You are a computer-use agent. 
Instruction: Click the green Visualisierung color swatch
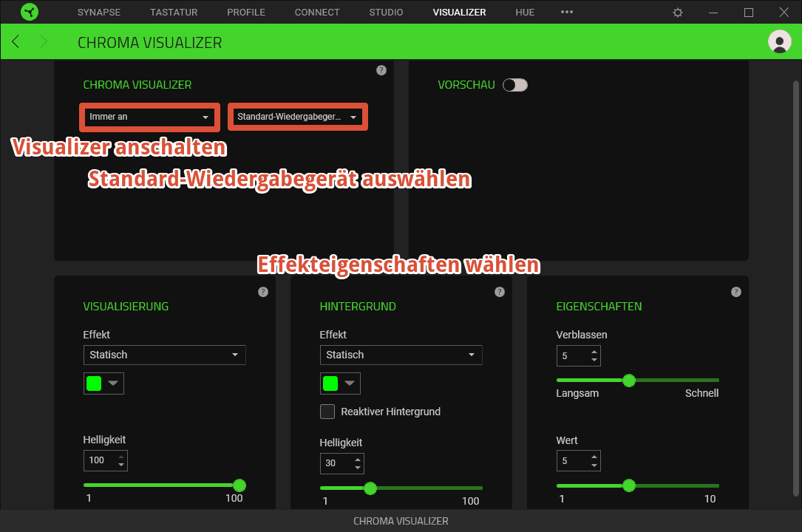coord(94,383)
